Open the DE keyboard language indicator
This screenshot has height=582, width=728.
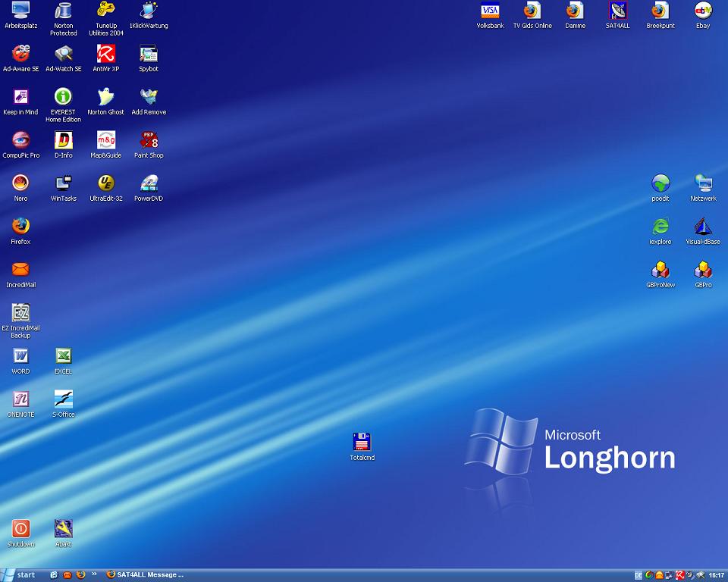639,575
